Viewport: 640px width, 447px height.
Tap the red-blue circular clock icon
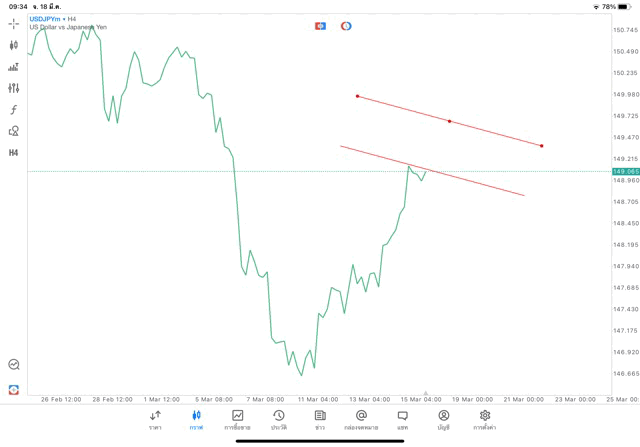coord(346,26)
